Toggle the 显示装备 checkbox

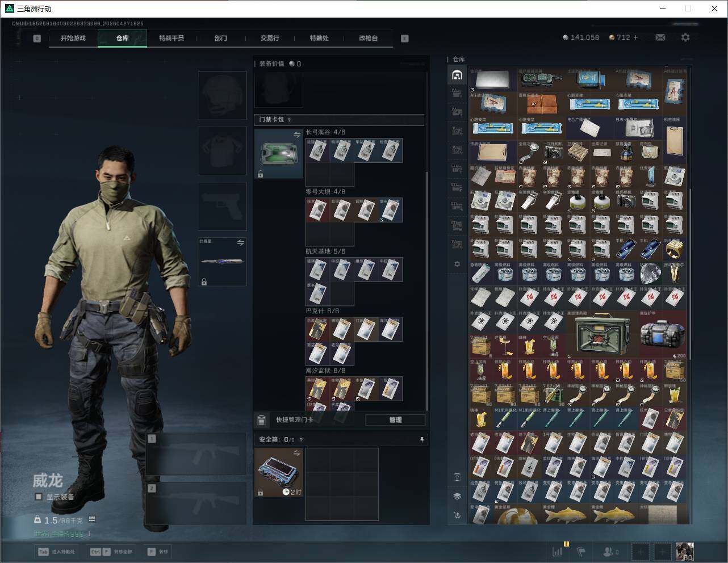point(39,497)
